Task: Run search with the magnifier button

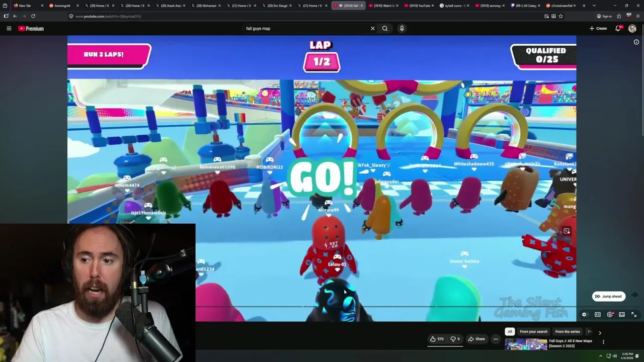Action: [x=385, y=29]
